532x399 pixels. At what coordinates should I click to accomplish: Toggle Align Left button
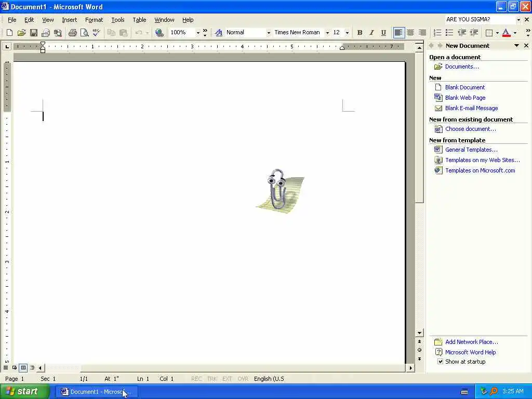398,33
